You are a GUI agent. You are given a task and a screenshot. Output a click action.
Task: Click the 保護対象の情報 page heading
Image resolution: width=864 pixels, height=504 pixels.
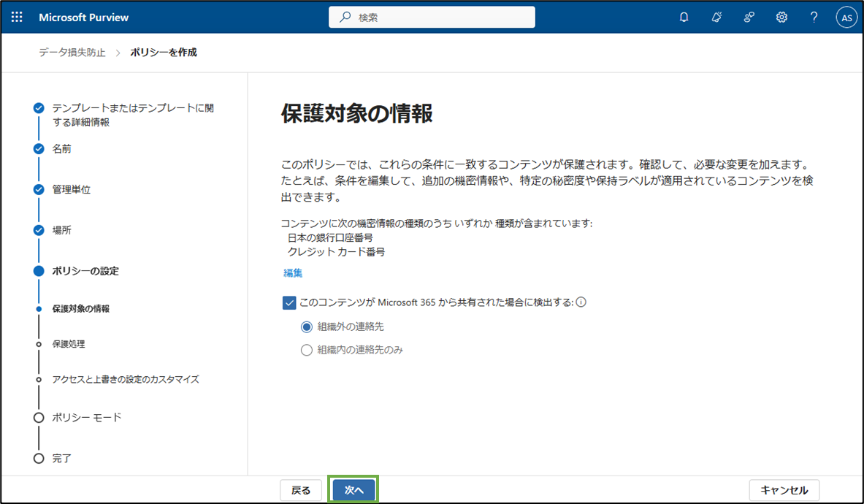tap(357, 113)
